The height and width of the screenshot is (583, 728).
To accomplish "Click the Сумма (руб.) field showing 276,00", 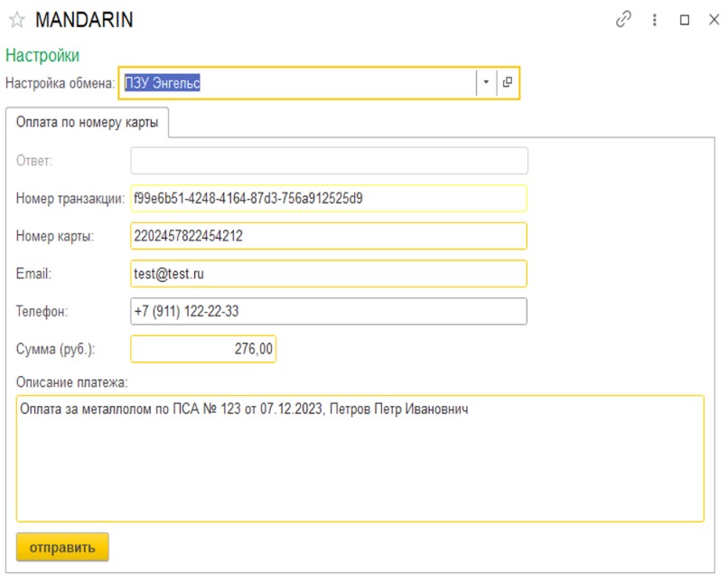I will 203,349.
